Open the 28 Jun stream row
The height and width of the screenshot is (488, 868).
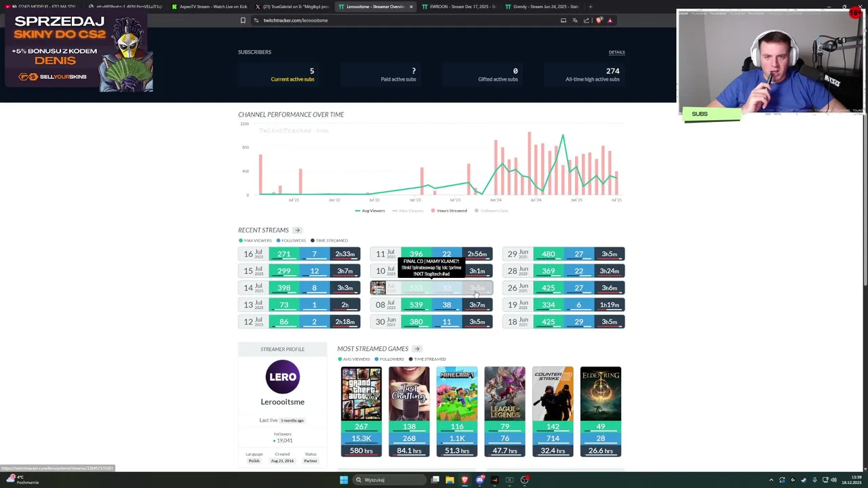pyautogui.click(x=564, y=271)
